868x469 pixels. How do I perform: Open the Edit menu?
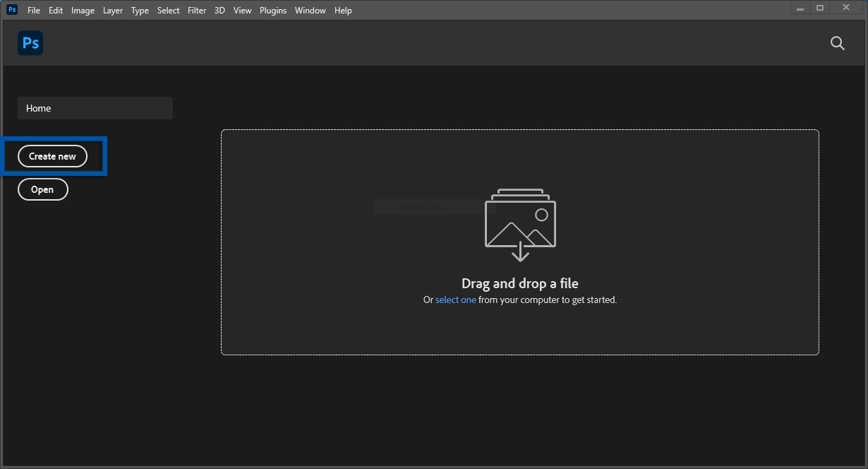[56, 10]
